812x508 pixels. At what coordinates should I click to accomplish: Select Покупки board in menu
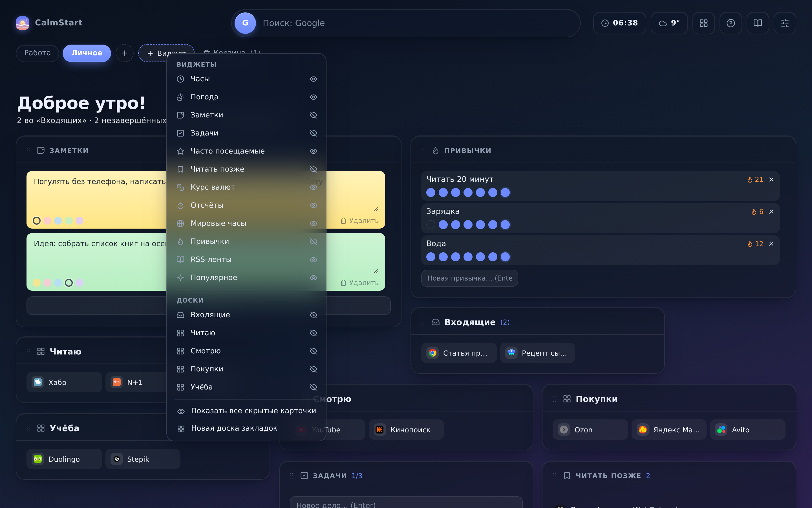tap(246, 369)
